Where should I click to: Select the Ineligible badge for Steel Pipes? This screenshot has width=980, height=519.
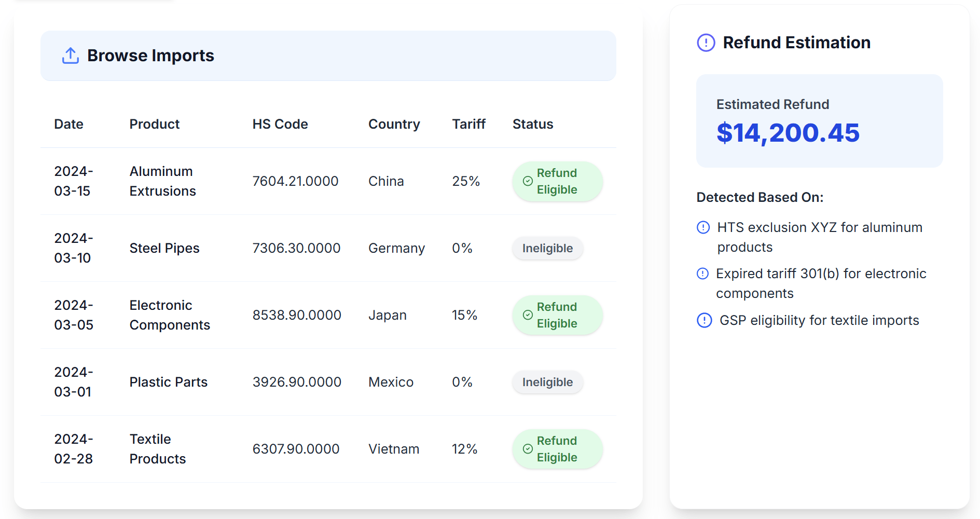click(547, 248)
